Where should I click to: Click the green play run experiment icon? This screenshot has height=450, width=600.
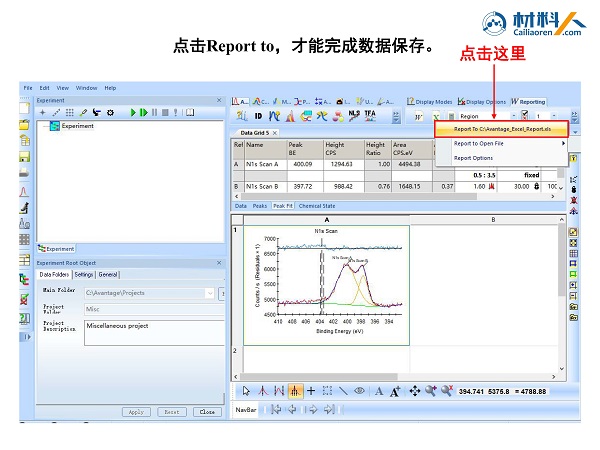tap(133, 112)
